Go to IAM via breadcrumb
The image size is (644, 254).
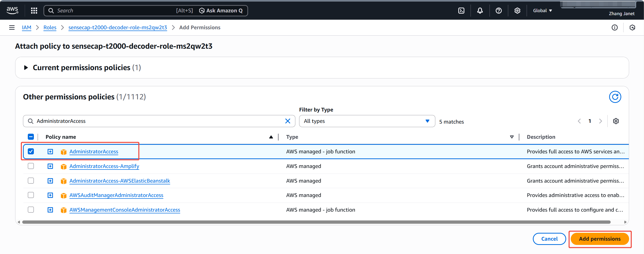click(27, 27)
